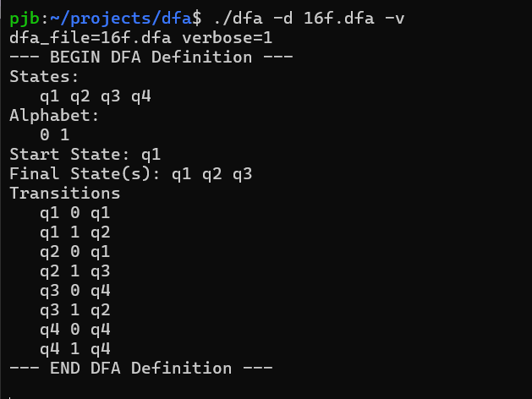The image size is (532, 399).
Task: Click the 'BEGIN DFA Definition' header line
Action: coord(151,57)
